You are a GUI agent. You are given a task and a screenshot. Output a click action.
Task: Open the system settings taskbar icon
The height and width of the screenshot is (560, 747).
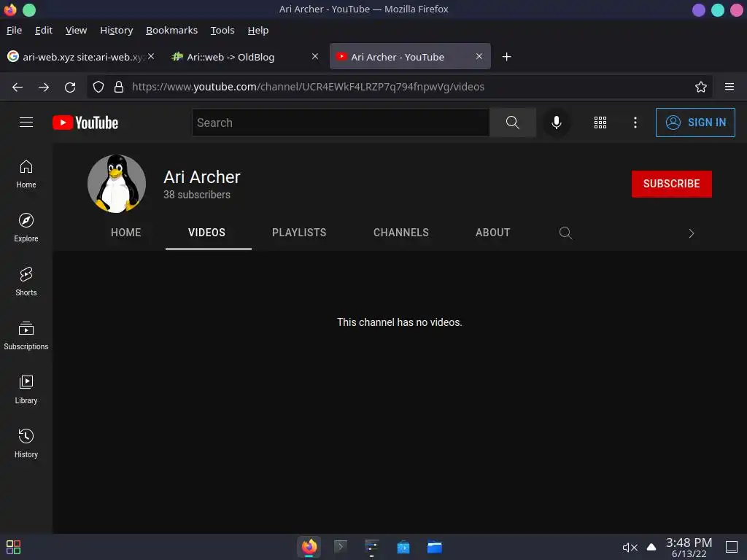pyautogui.click(x=372, y=547)
